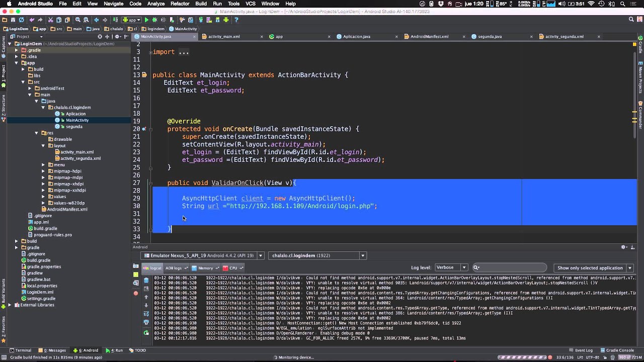Click the logcat search field
This screenshot has height=362, width=644.
click(x=510, y=267)
